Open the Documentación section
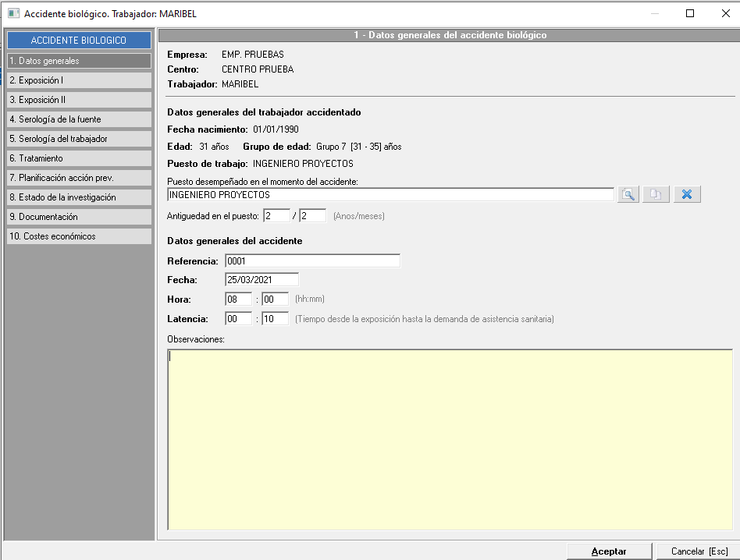The width and height of the screenshot is (740, 560). (x=79, y=217)
